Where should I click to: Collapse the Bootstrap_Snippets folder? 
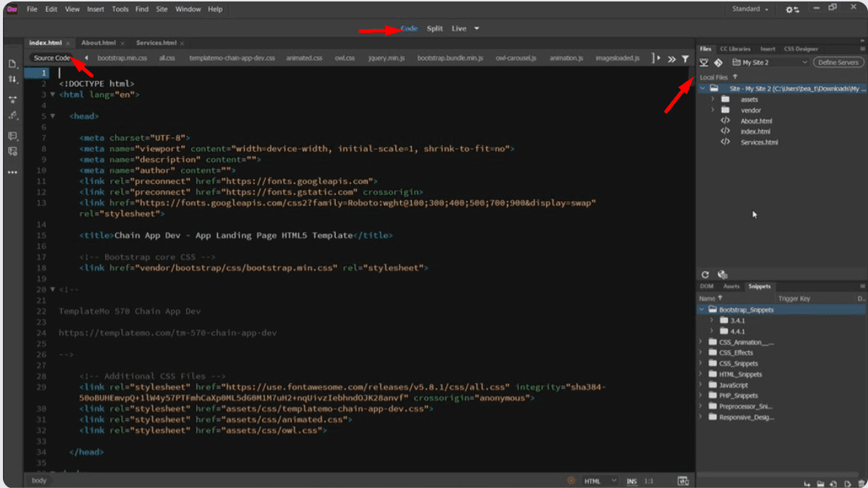pyautogui.click(x=702, y=310)
